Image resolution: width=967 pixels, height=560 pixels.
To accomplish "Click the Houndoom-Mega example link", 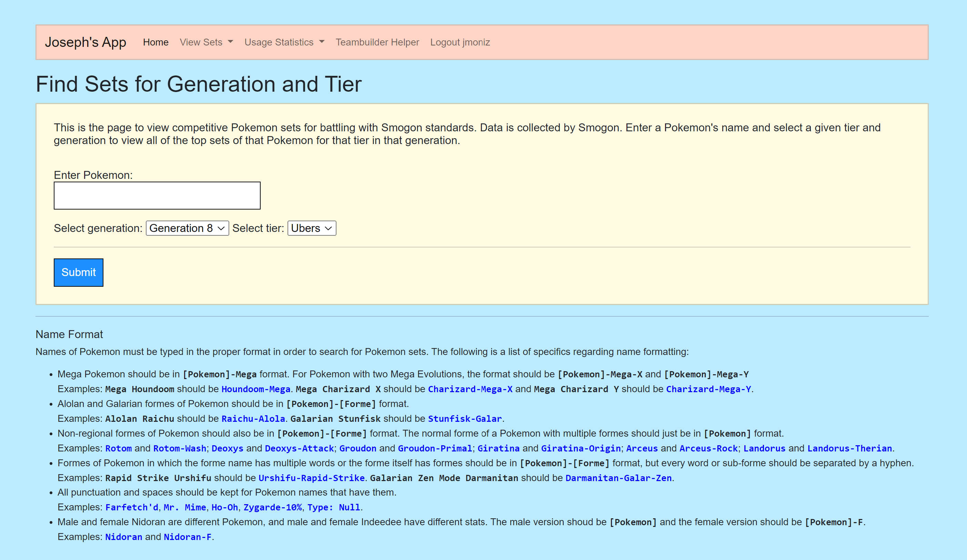I will (255, 389).
